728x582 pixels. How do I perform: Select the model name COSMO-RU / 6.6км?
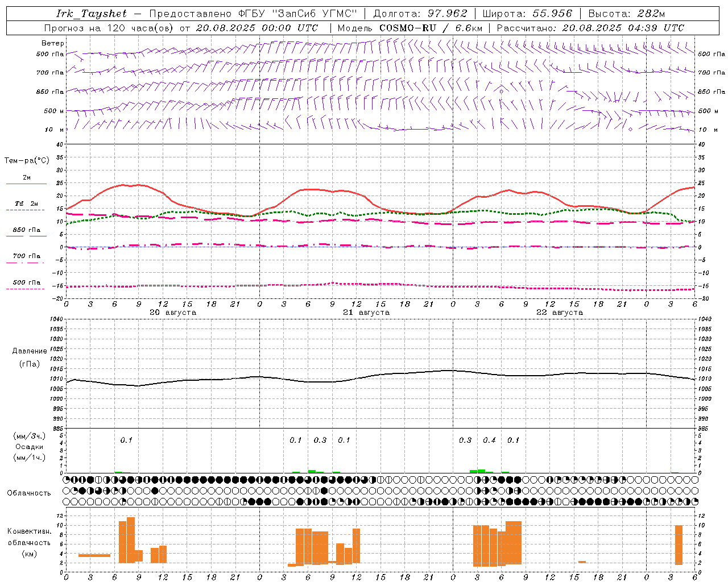click(431, 28)
